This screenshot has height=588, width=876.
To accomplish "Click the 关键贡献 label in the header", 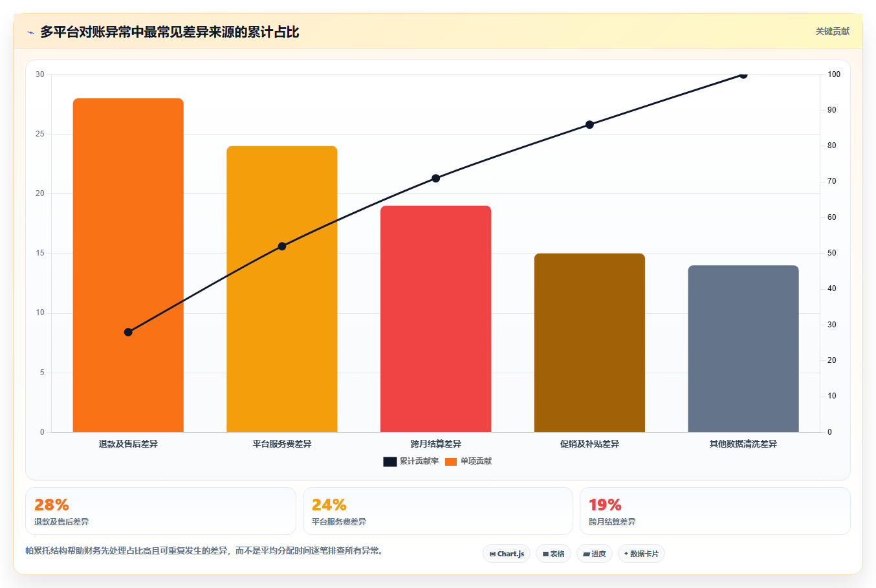I will [832, 31].
